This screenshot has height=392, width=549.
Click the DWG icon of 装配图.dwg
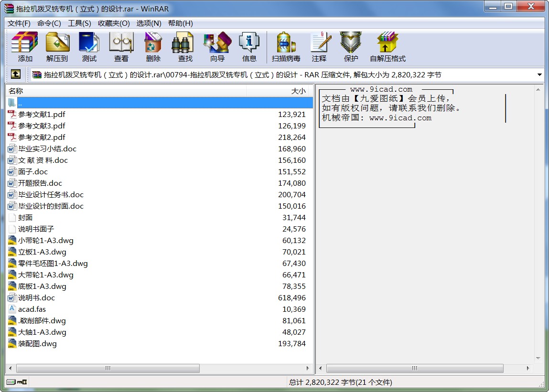point(12,344)
